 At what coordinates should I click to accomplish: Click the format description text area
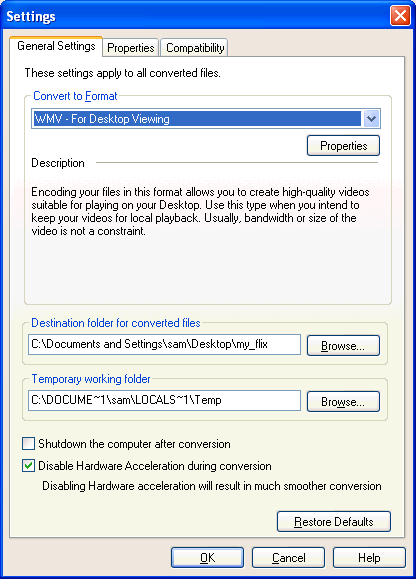coord(200,211)
